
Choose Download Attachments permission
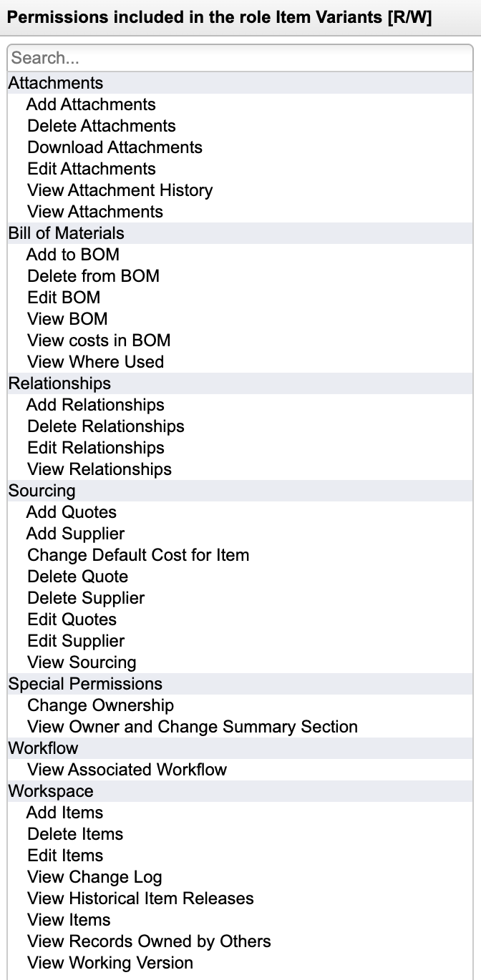(115, 147)
